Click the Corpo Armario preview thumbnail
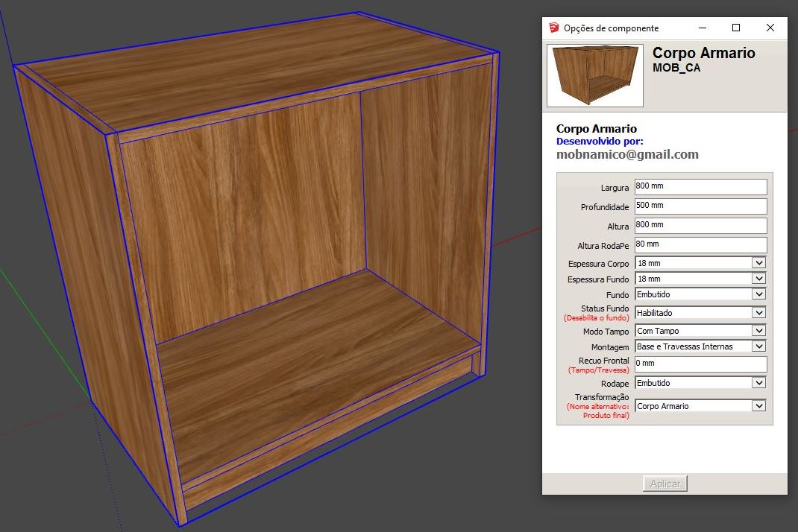The height and width of the screenshot is (532, 798). coord(594,75)
